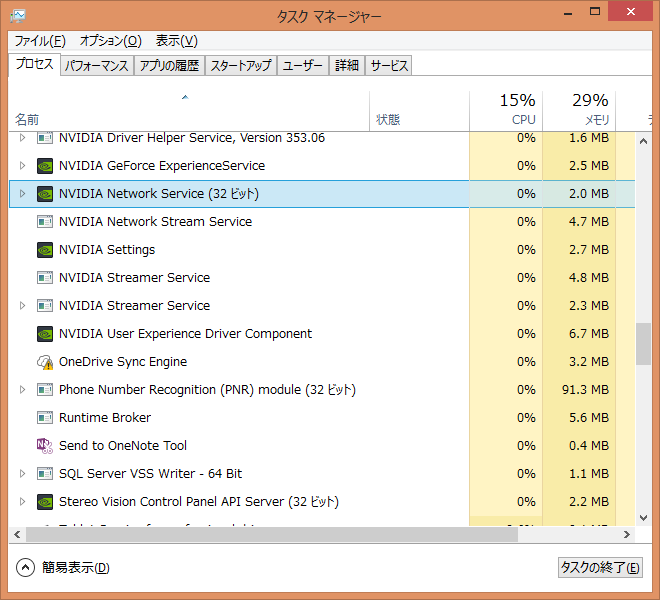This screenshot has height=600, width=660.
Task: Click the horizontal scrollbar right arrow
Action: (x=627, y=535)
